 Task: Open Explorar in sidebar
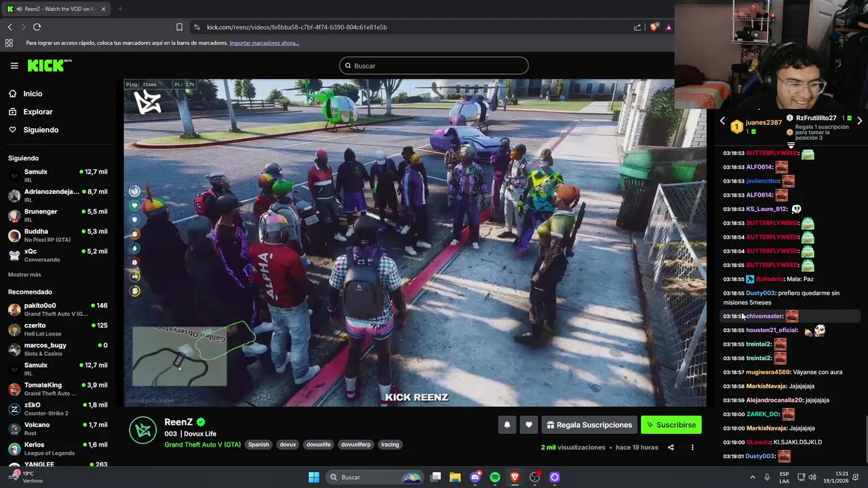(38, 112)
